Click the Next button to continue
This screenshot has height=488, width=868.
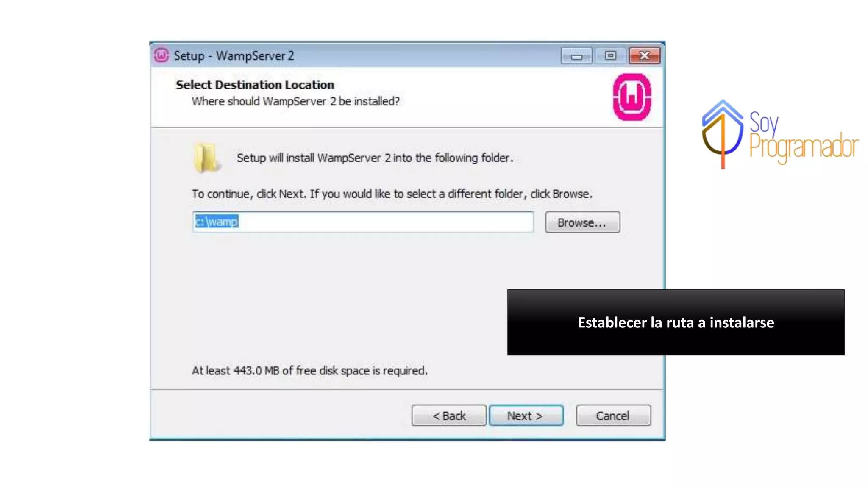click(x=526, y=416)
